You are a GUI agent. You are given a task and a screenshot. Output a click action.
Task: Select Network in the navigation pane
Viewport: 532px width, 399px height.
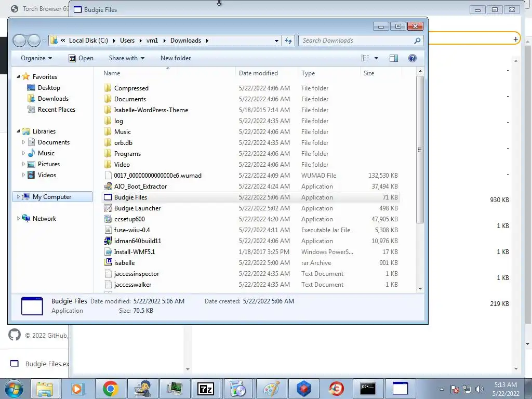tap(44, 219)
